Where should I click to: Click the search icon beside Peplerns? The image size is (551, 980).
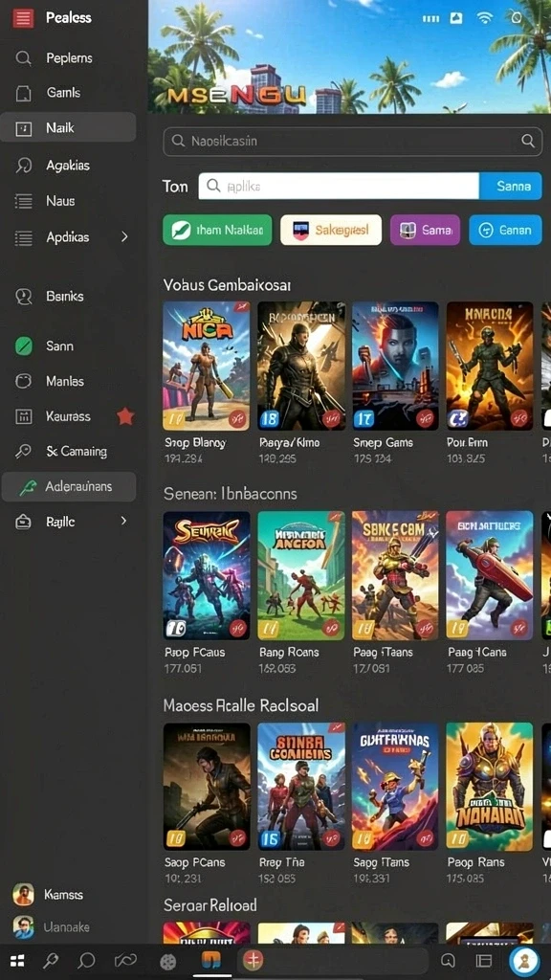23,58
